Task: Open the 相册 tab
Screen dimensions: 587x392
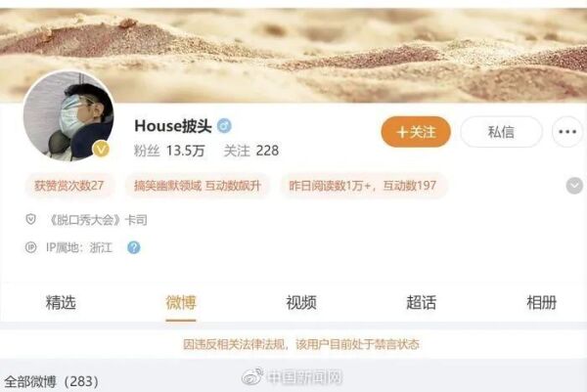Action: click(541, 303)
